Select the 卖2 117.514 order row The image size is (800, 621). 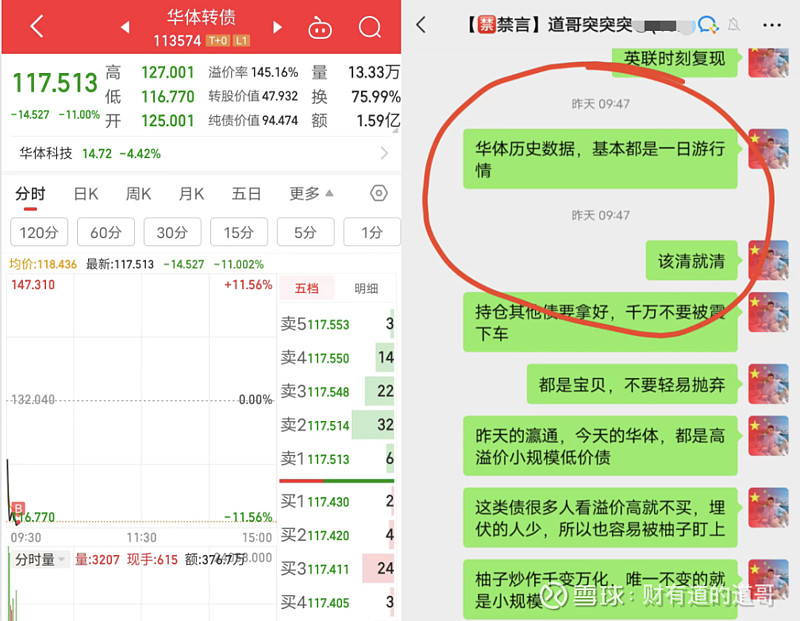click(337, 425)
